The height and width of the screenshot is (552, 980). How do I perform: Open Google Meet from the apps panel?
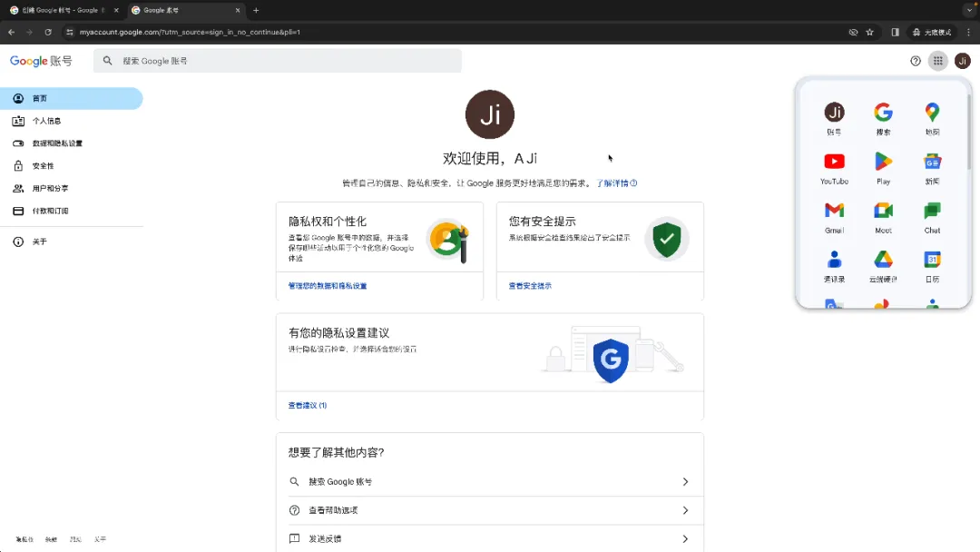click(883, 217)
